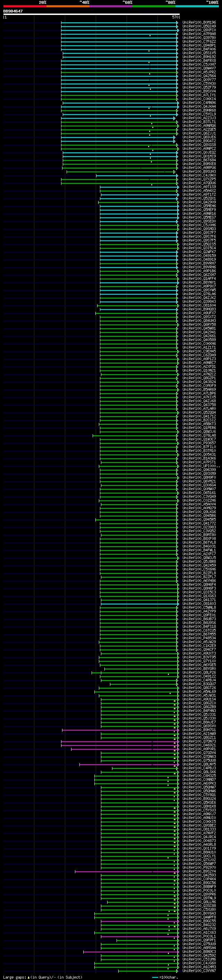
Task: Select the label UniRef100_B4FA06
Action: pyautogui.click(x=199, y=49)
